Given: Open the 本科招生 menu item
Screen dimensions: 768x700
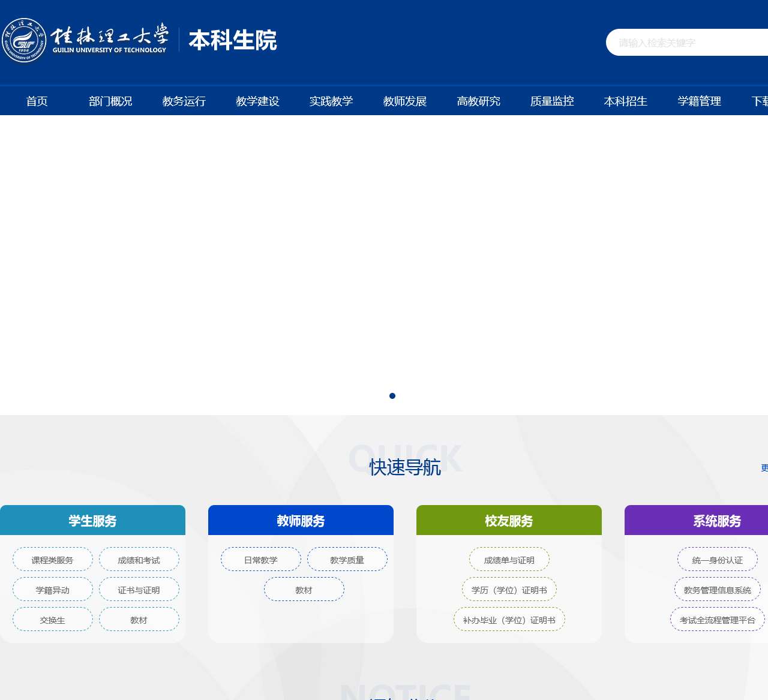Looking at the screenshot, I should pyautogui.click(x=626, y=101).
